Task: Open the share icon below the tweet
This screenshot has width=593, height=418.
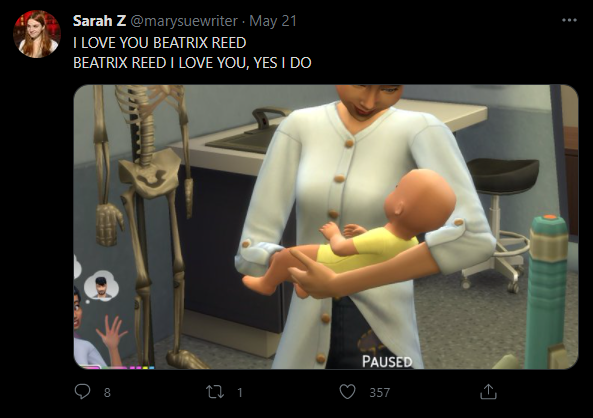Action: (488, 392)
